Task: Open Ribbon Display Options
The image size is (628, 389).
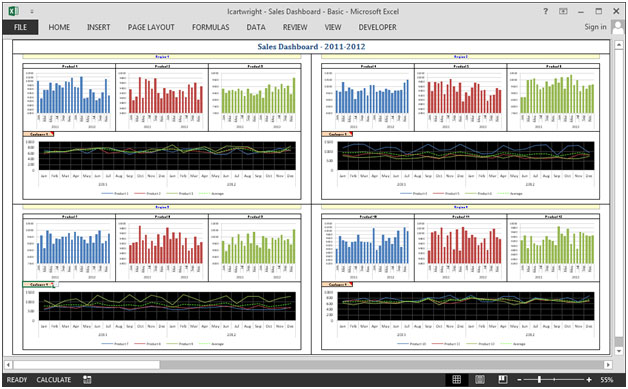Action: pos(563,11)
